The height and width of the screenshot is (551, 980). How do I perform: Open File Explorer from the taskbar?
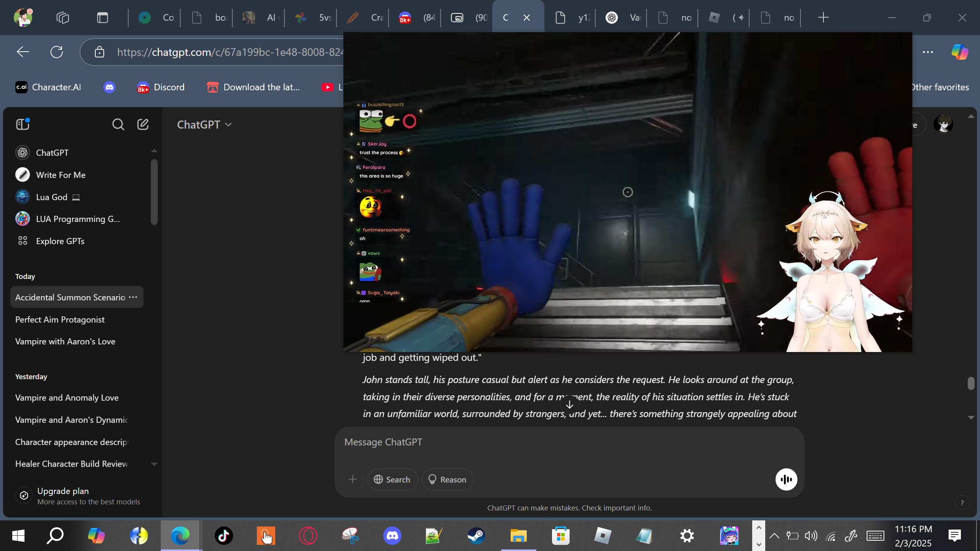click(x=519, y=536)
